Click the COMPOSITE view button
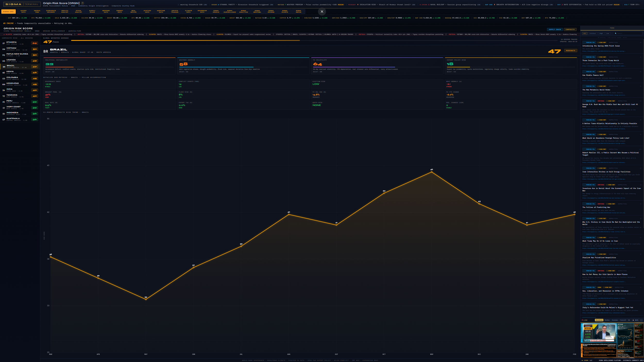 570,29
